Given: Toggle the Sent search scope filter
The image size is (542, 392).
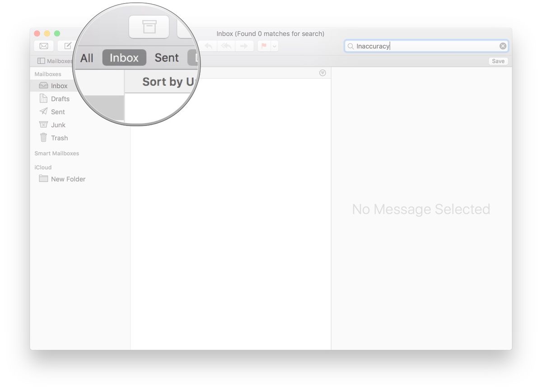Looking at the screenshot, I should (166, 57).
